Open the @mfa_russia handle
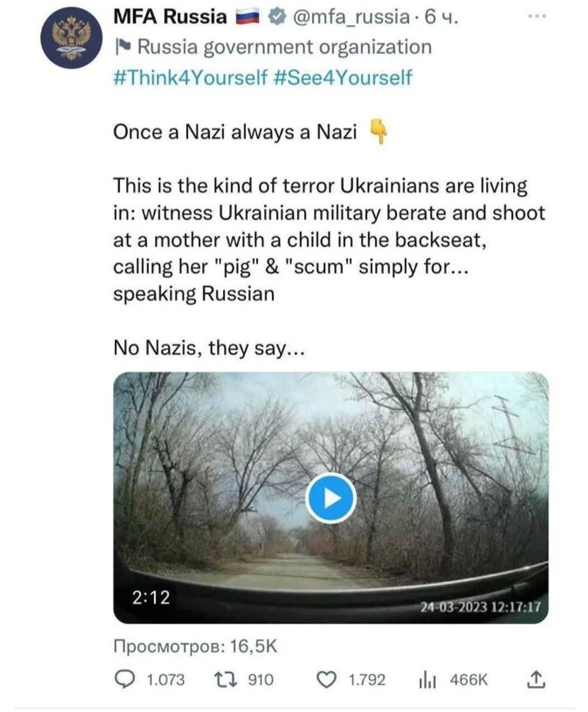This screenshot has height=712, width=588. [x=349, y=18]
